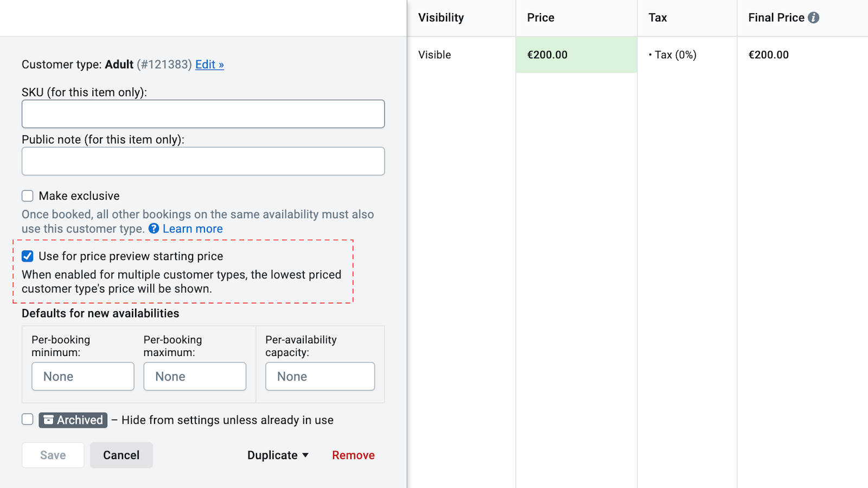Select the Per-booking maximum field
This screenshot has height=488, width=868.
point(195,376)
